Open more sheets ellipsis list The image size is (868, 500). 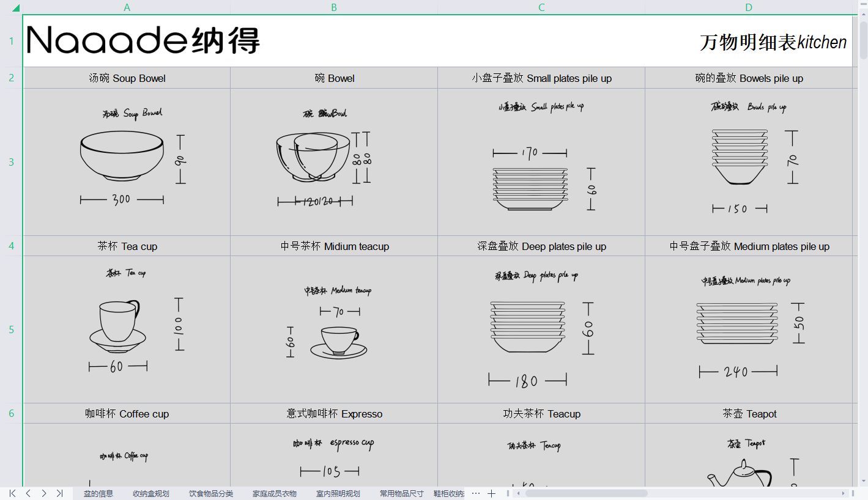[x=476, y=493]
